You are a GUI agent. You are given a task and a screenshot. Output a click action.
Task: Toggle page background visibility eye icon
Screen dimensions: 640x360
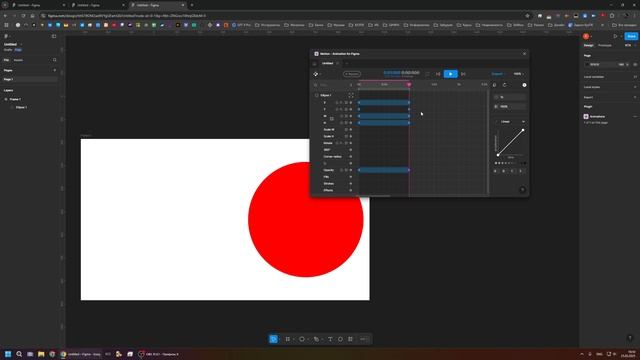(x=635, y=64)
